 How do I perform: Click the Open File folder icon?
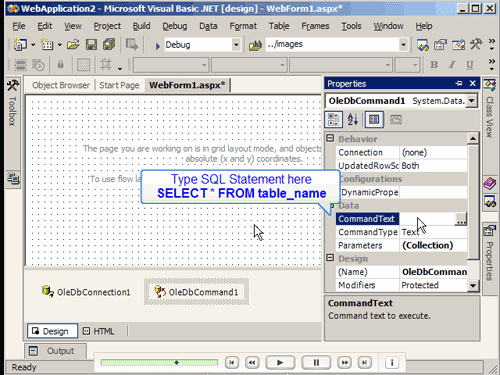73,44
